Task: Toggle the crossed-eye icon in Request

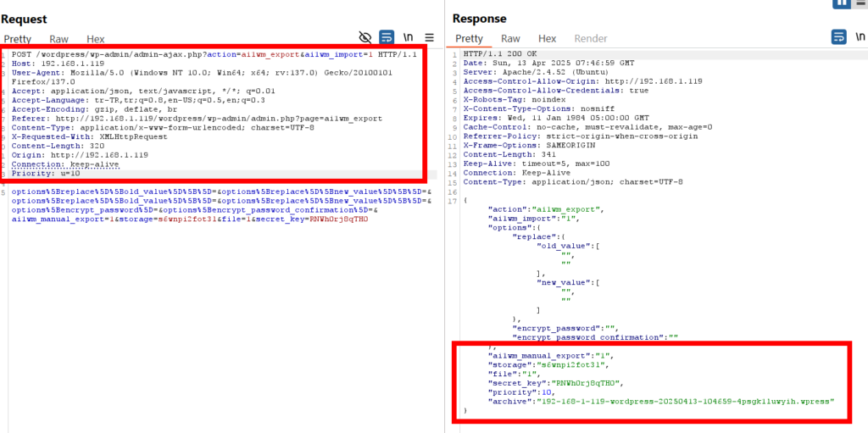Action: click(365, 37)
